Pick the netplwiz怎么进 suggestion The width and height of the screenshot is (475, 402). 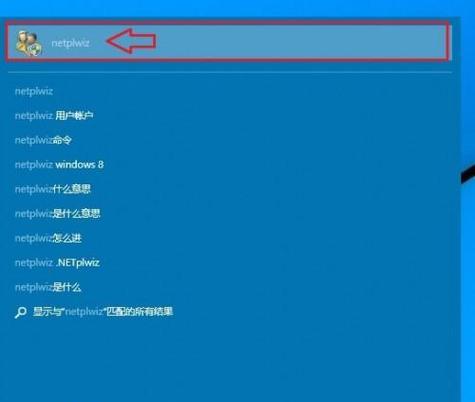pyautogui.click(x=48, y=238)
